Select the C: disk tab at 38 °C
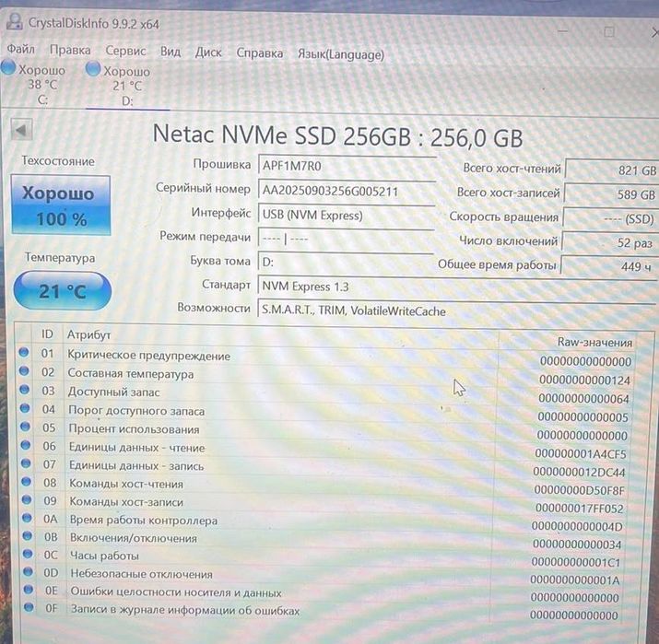The height and width of the screenshot is (644, 659). (x=36, y=85)
